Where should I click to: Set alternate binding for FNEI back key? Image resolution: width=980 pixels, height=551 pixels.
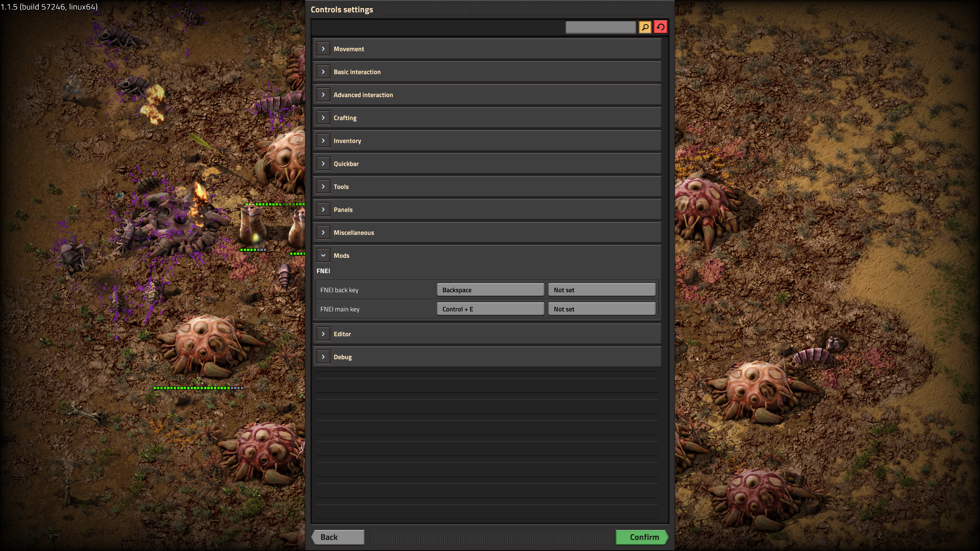[x=601, y=290]
